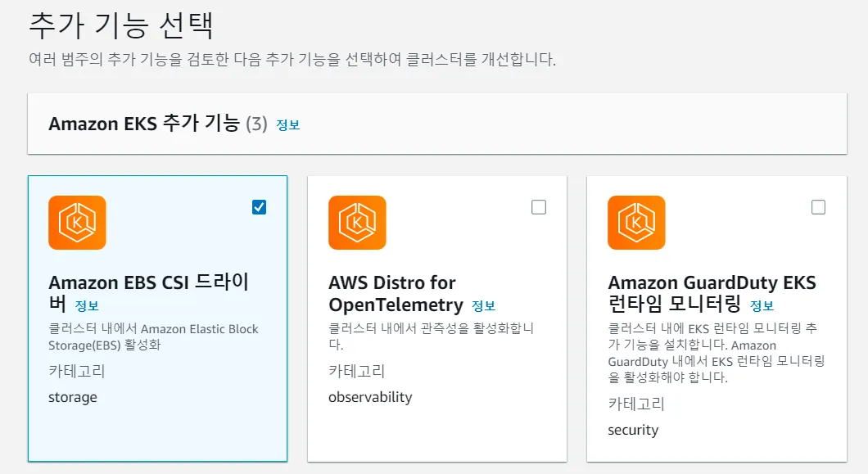Screen dimensions: 868x474
Task: Click the Elastic Block Storage description text
Action: pos(153,336)
